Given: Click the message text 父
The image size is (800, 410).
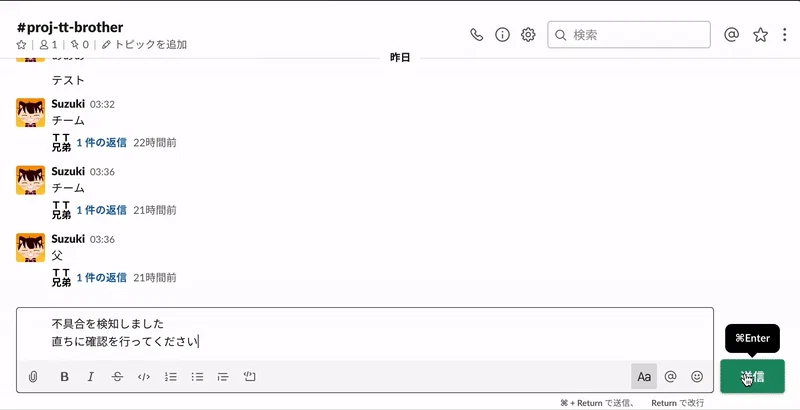Looking at the screenshot, I should click(57, 255).
